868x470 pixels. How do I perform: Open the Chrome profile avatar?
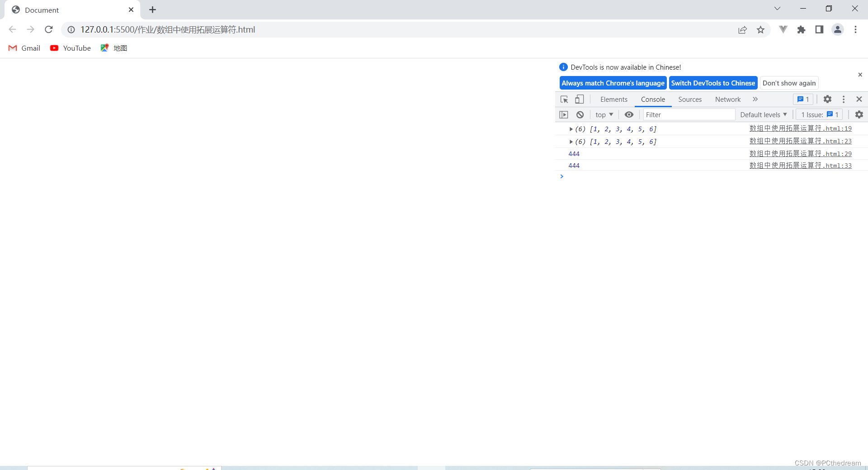click(x=837, y=29)
